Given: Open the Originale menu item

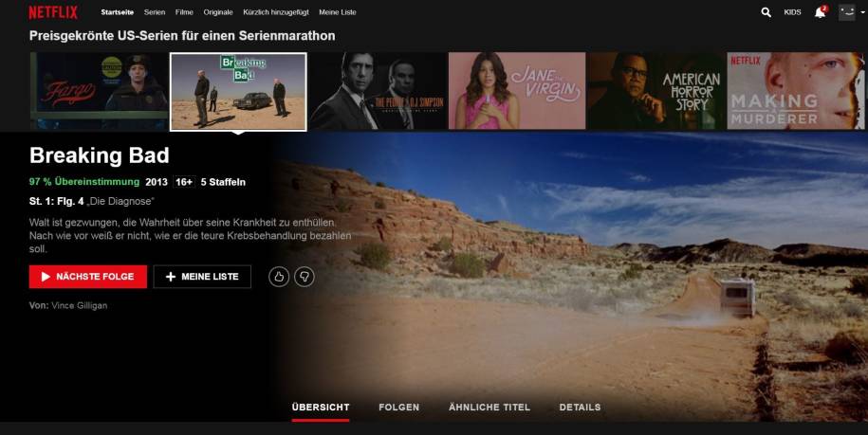Looking at the screenshot, I should (x=218, y=12).
